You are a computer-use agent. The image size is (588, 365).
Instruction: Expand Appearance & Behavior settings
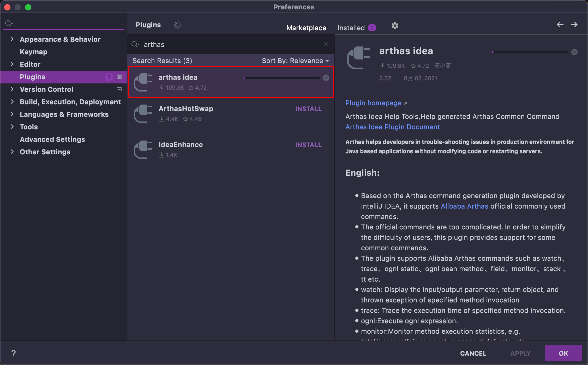point(12,39)
